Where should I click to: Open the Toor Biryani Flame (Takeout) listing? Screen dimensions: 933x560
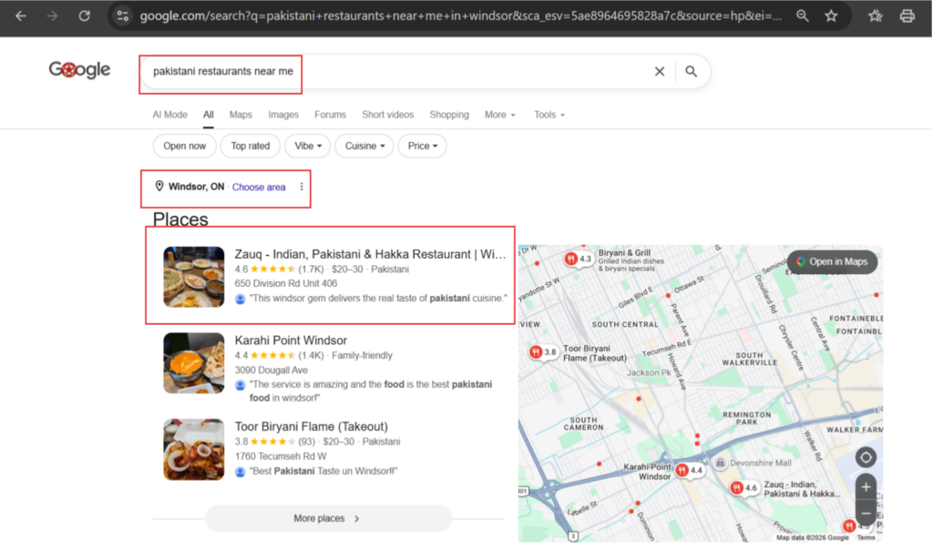point(312,427)
